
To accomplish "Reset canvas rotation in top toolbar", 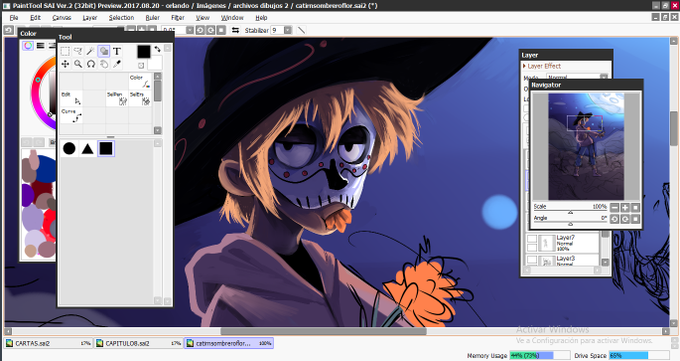I will pyautogui.click(x=221, y=30).
